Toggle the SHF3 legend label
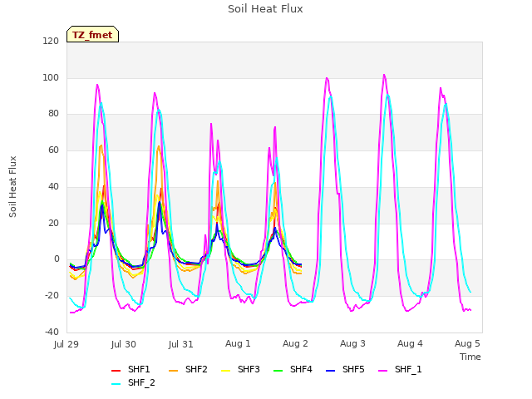532x399 pixels. (x=249, y=369)
